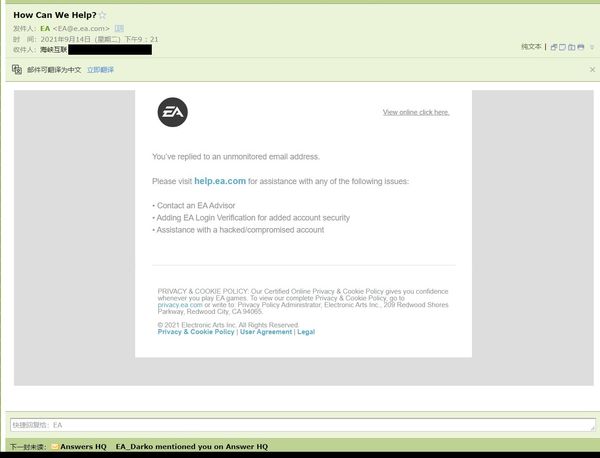Viewport: 600px width, 458px height.
Task: Open the privacy.ea.com link
Action: (180, 305)
